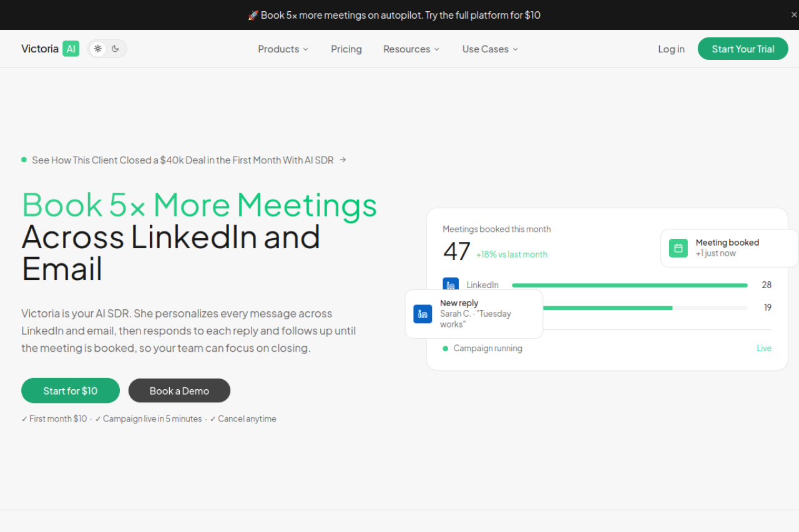This screenshot has width=799, height=532.
Task: Click the LinkedIn meetings progress bar
Action: coord(630,285)
